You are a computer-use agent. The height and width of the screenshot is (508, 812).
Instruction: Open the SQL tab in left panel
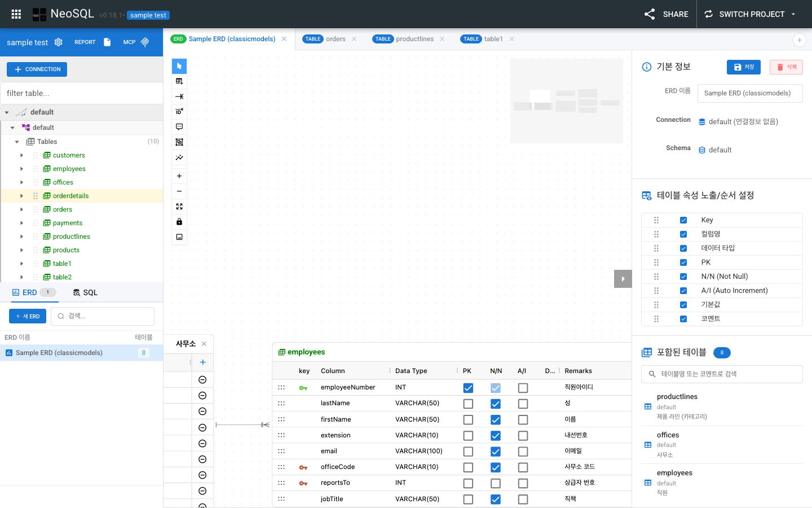[85, 292]
